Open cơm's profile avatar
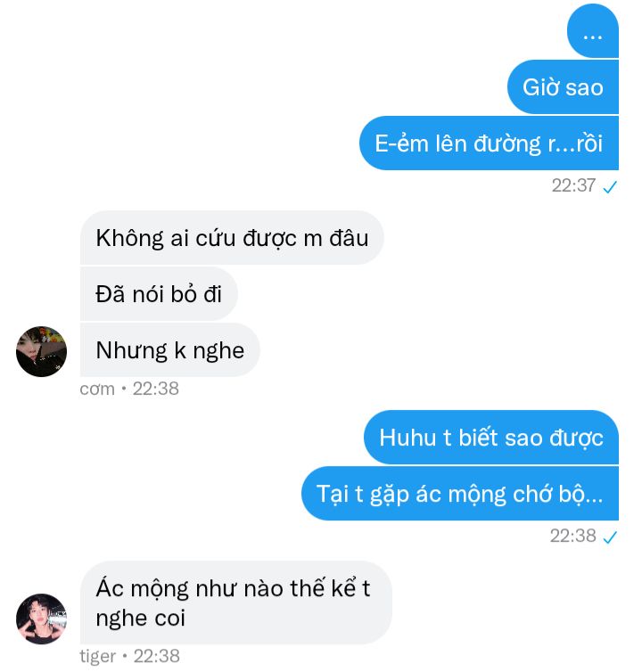 pos(41,352)
